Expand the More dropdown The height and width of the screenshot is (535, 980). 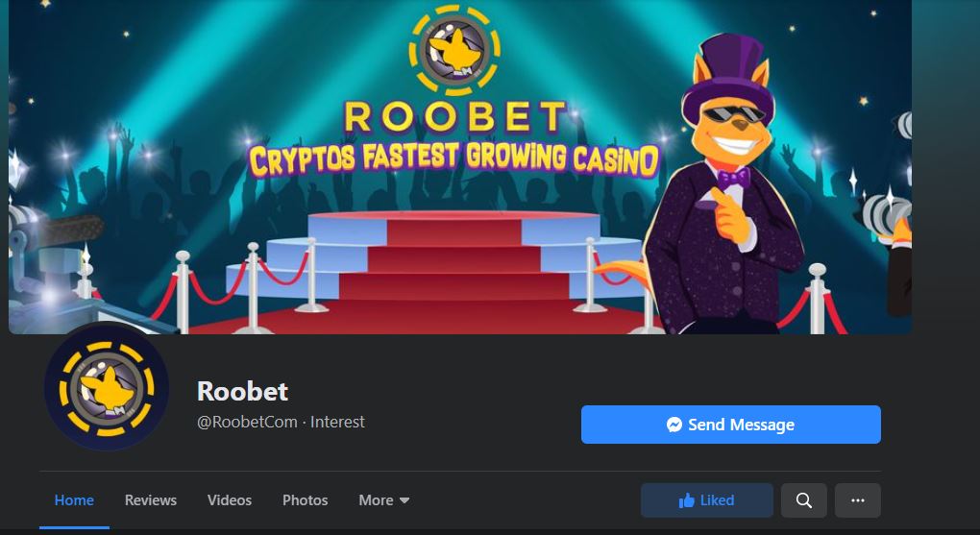pos(383,500)
